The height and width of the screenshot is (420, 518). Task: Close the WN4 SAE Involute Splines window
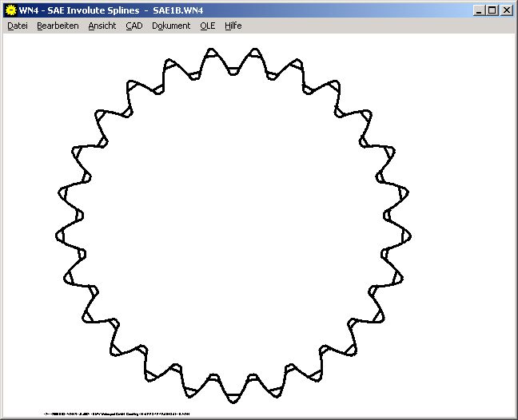(506, 10)
